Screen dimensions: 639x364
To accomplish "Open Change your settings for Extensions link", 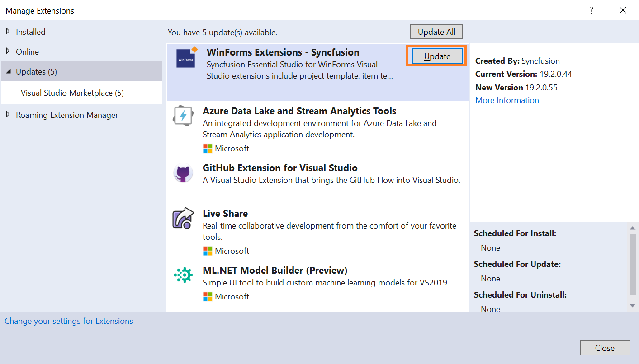I will (x=69, y=321).
